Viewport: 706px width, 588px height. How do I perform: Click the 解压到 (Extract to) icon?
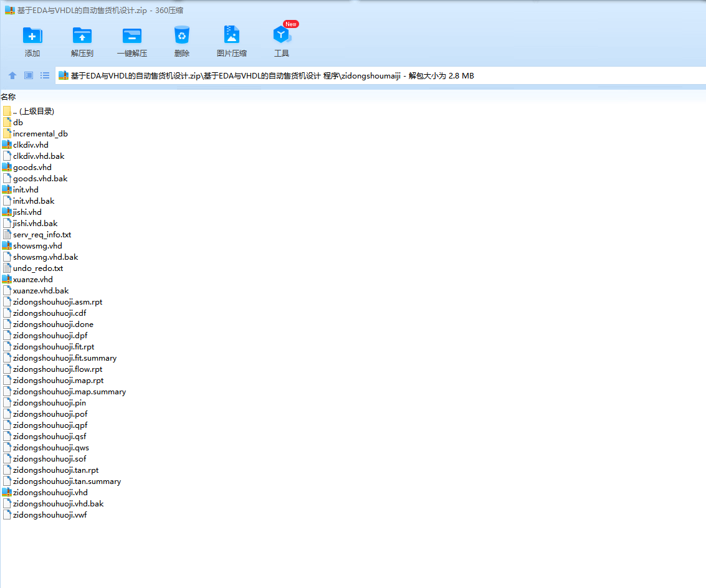[82, 36]
